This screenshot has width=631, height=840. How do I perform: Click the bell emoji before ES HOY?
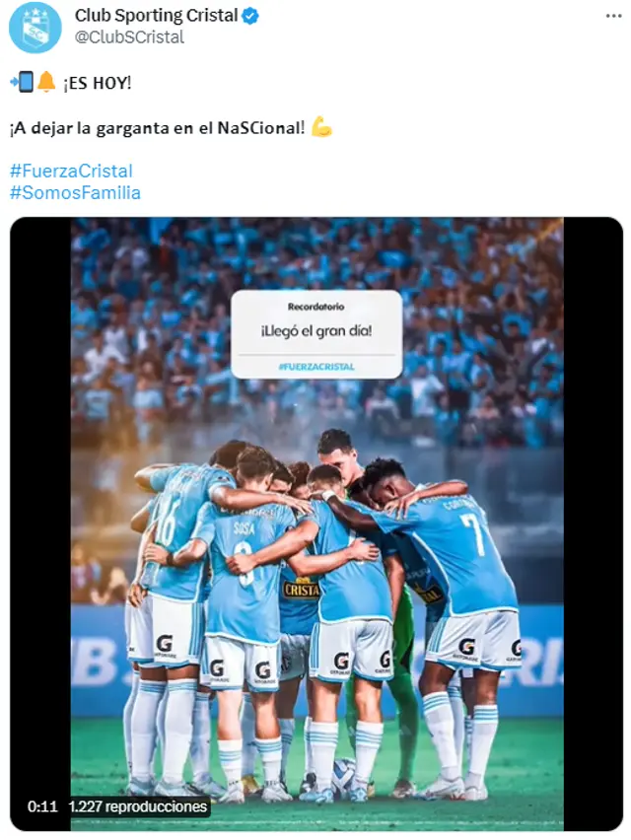46,82
